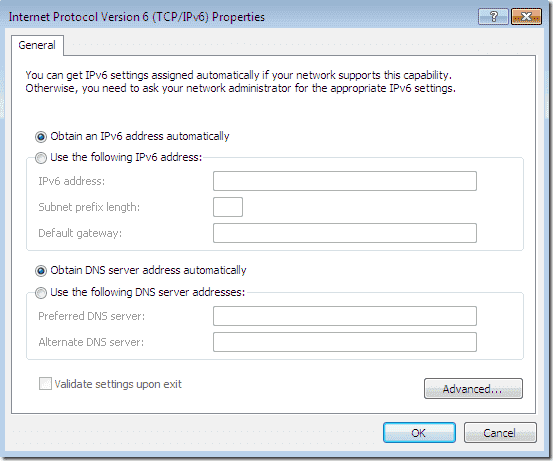The image size is (553, 461).
Task: Select the General tab
Action: [37, 45]
